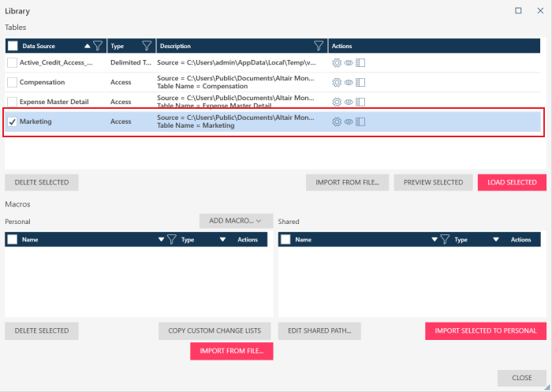Click the panel icon for Expense Master Detail
552x392 pixels.
click(x=360, y=102)
